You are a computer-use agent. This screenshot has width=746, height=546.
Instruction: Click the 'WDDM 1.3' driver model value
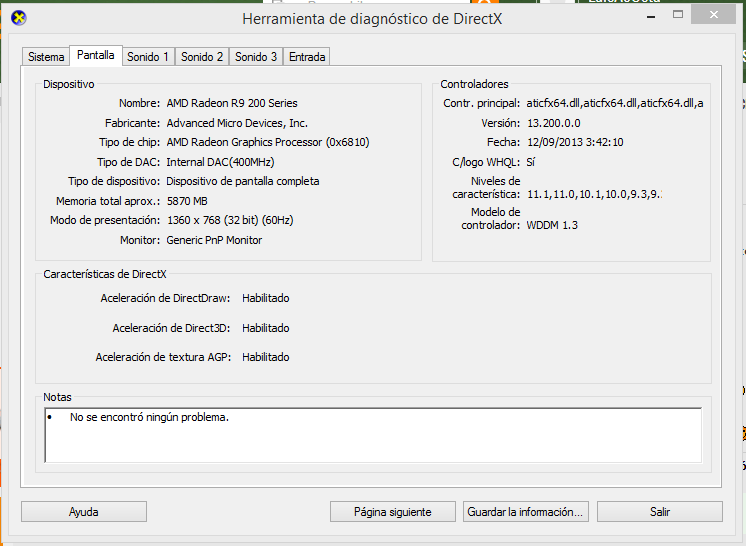[552, 225]
